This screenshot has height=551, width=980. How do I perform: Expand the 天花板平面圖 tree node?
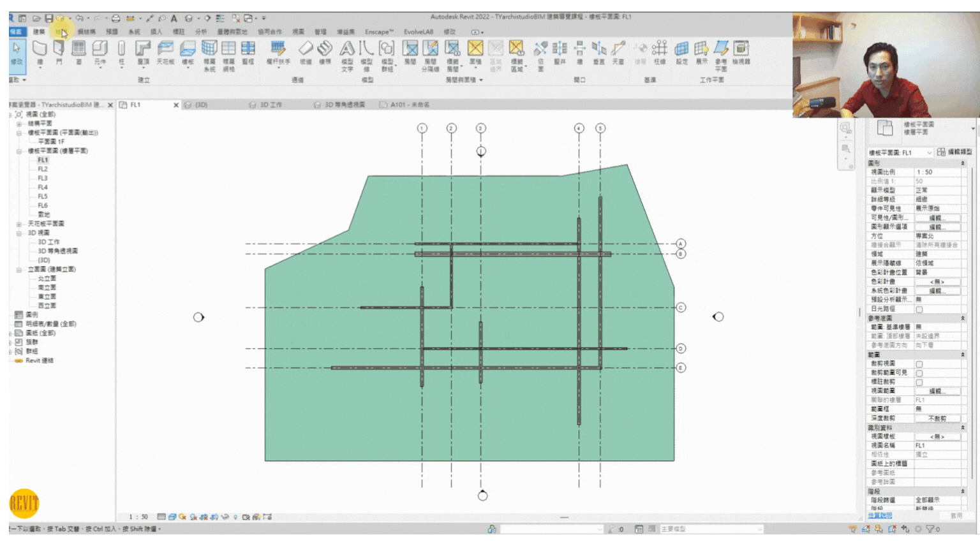19,224
